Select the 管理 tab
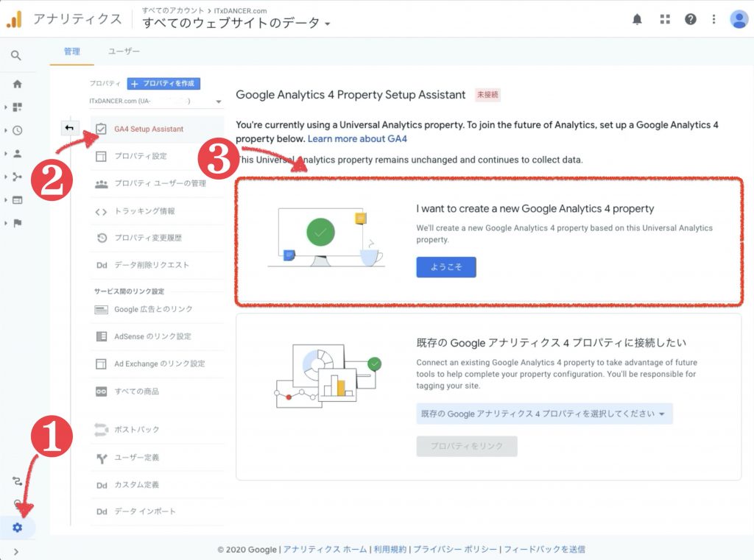This screenshot has height=560, width=754. (x=71, y=52)
